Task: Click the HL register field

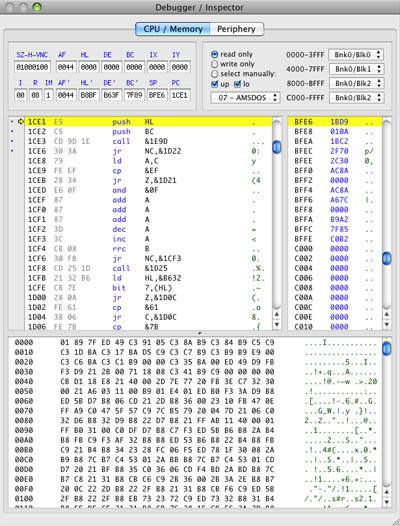Action: 89,67
